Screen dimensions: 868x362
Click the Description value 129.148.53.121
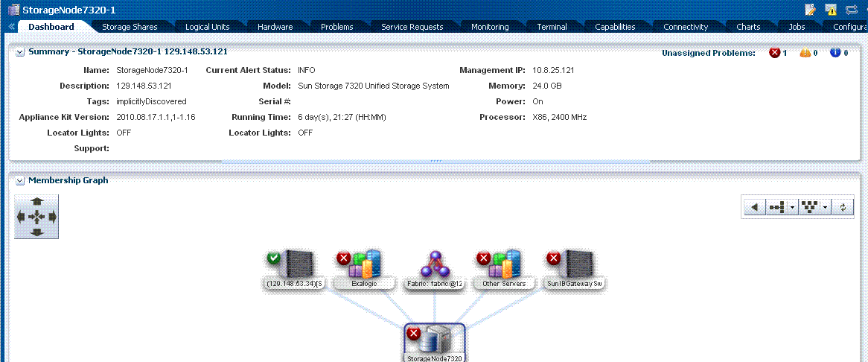click(144, 86)
